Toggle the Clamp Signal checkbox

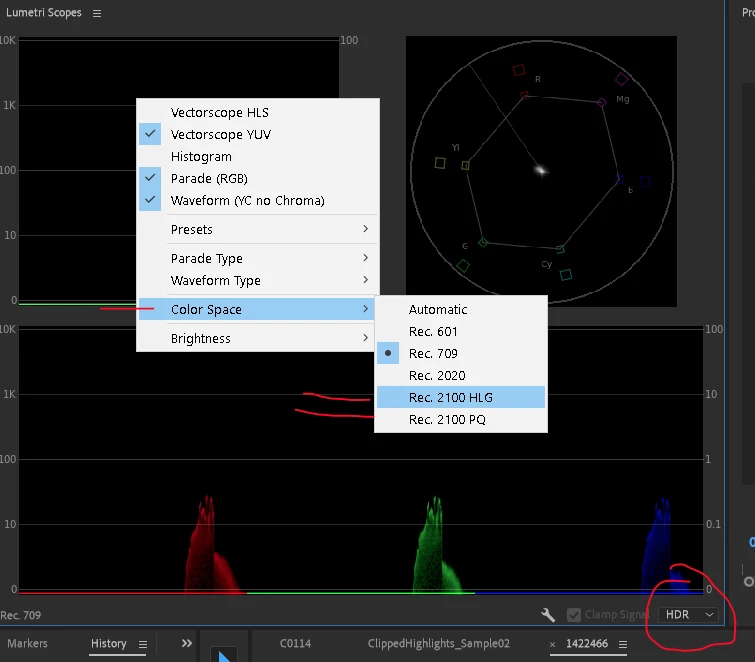click(x=573, y=615)
